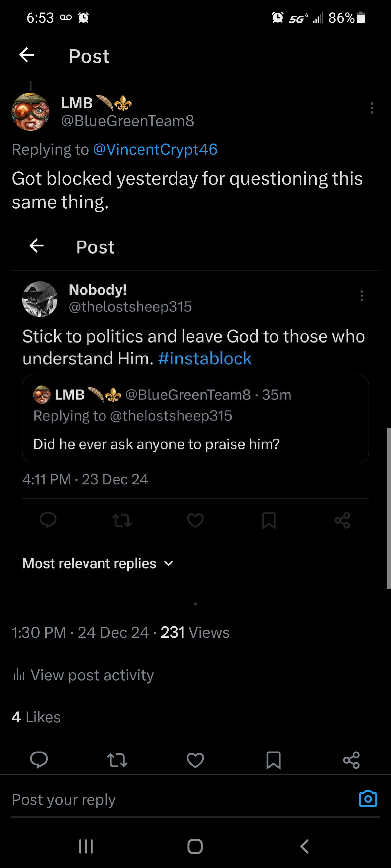391x868 pixels.
Task: Open the three-dot menu on Nobody!'s post
Action: 361,295
